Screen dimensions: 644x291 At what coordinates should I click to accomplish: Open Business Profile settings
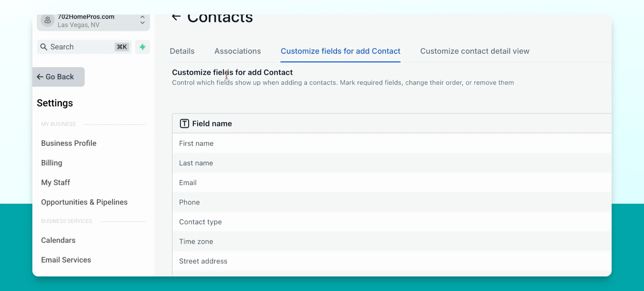[69, 143]
